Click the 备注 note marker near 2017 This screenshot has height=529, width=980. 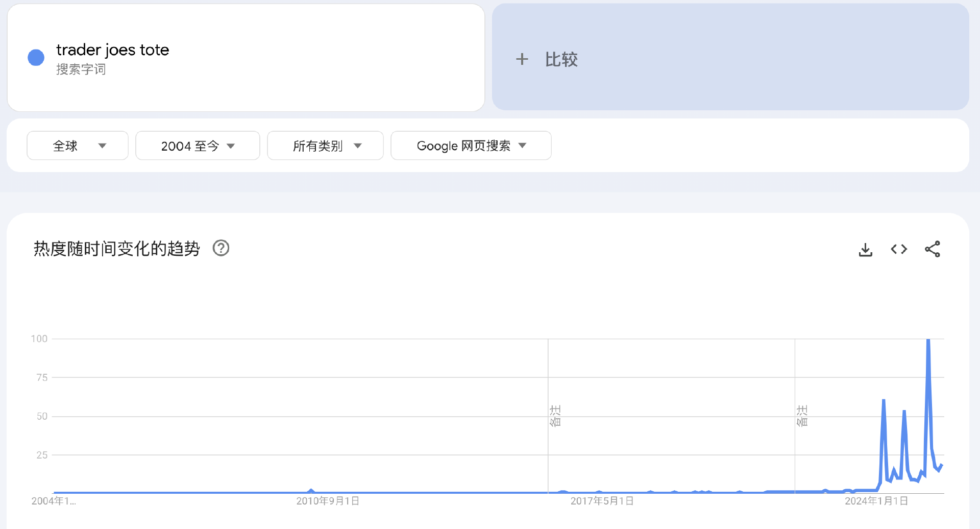tap(555, 416)
